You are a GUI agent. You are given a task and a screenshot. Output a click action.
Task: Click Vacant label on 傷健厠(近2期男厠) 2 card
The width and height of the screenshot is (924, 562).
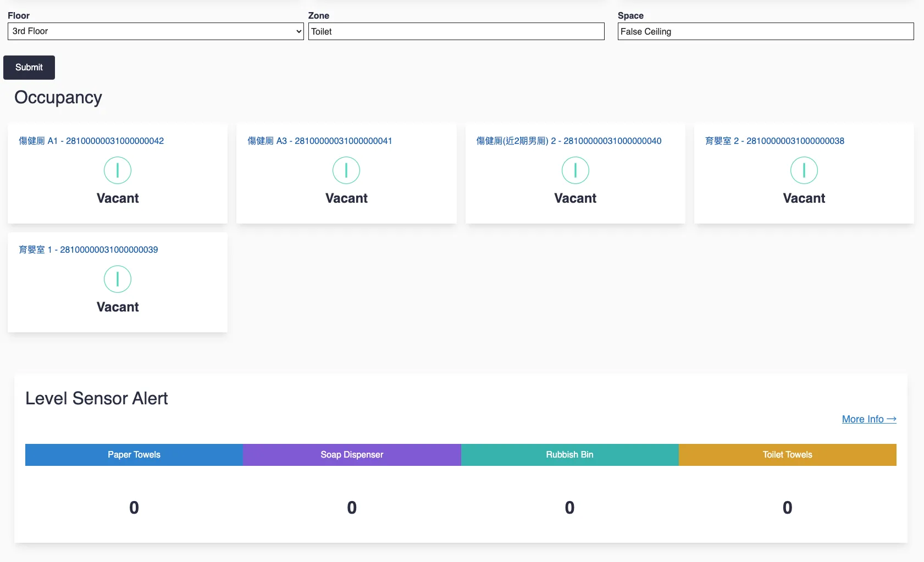pos(576,198)
